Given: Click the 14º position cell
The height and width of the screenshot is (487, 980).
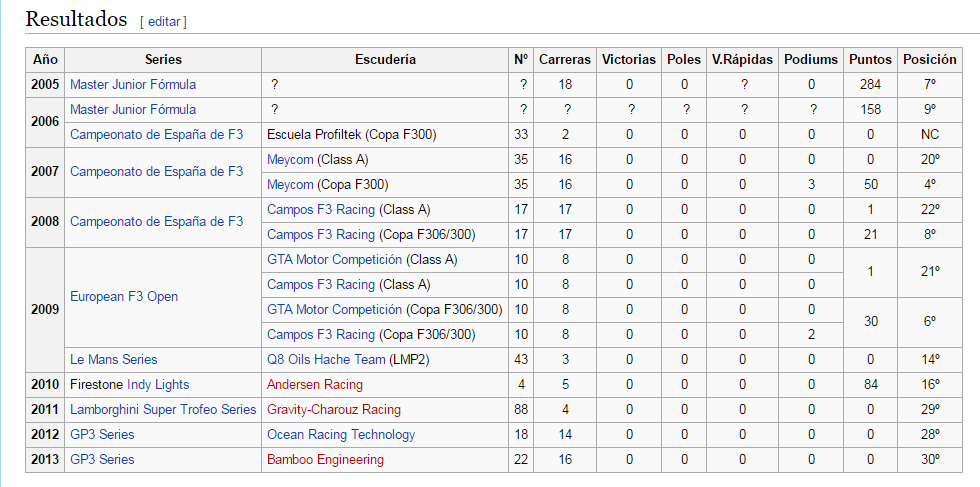Looking at the screenshot, I should 929,359.
